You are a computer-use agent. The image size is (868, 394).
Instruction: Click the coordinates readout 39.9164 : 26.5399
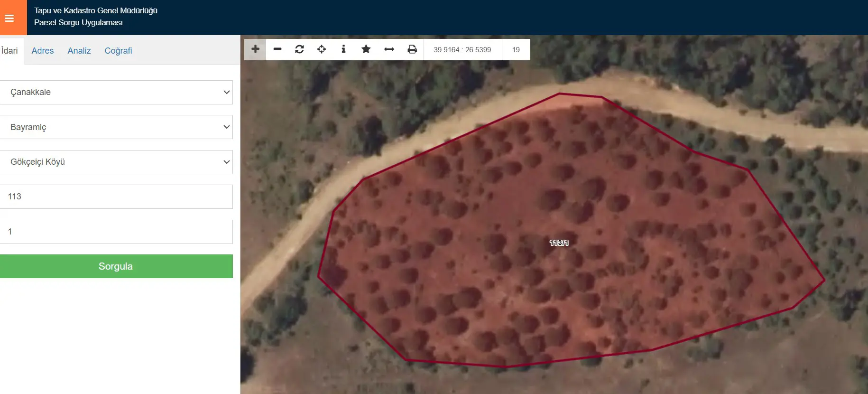462,49
